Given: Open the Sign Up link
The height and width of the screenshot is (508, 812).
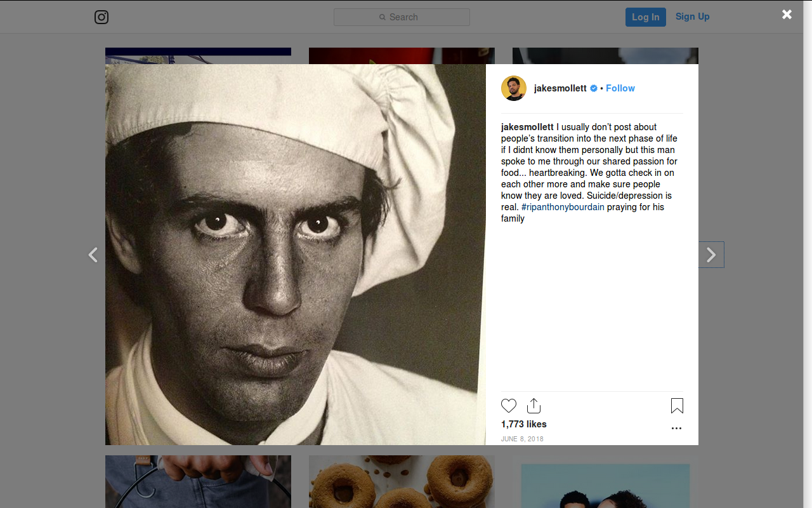Looking at the screenshot, I should point(692,17).
